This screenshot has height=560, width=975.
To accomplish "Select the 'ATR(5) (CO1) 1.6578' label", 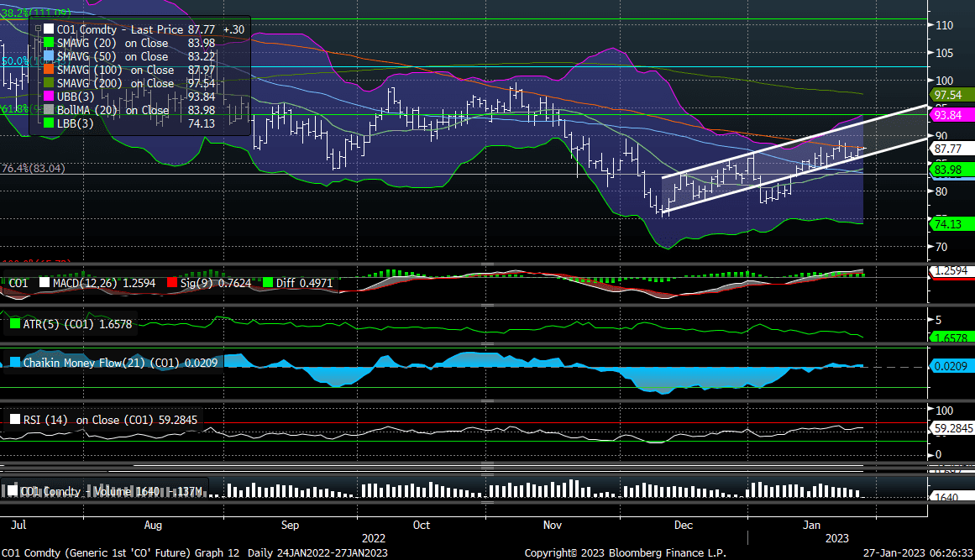I will tap(78, 324).
